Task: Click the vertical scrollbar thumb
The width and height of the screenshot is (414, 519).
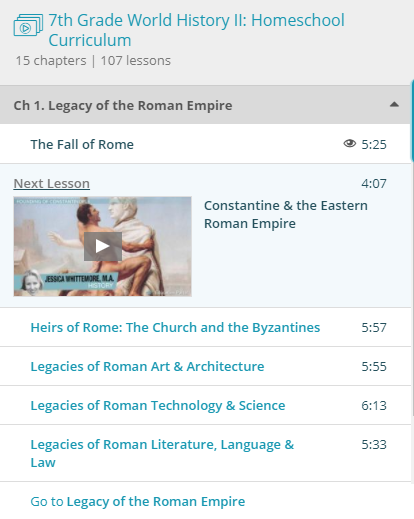Action: [412, 120]
